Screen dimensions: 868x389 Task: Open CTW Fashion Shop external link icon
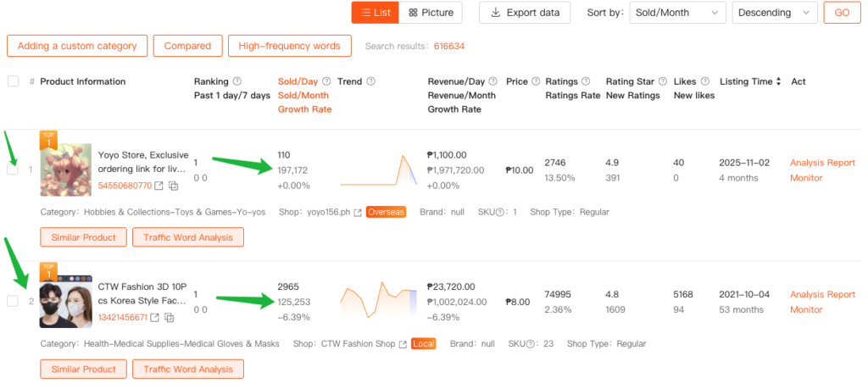pos(403,344)
